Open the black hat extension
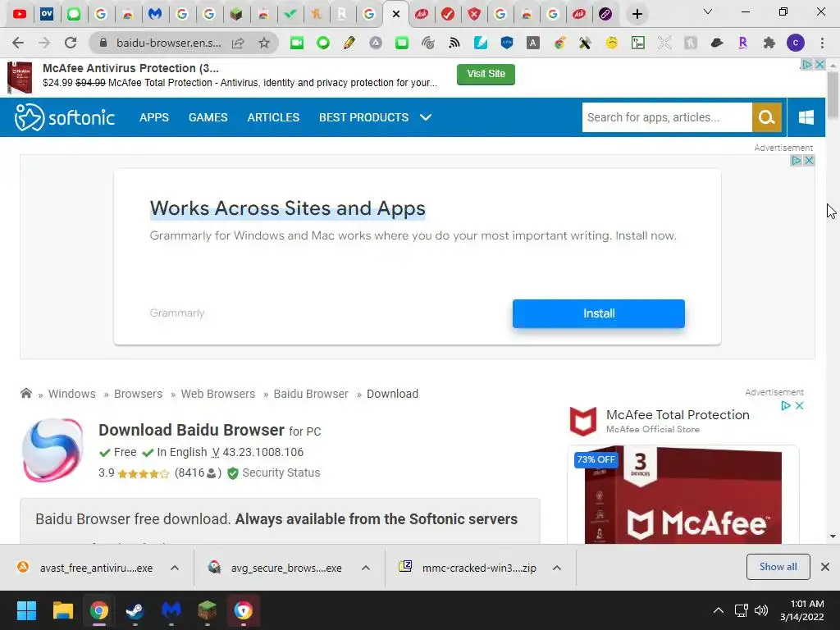This screenshot has height=630, width=840. [717, 43]
